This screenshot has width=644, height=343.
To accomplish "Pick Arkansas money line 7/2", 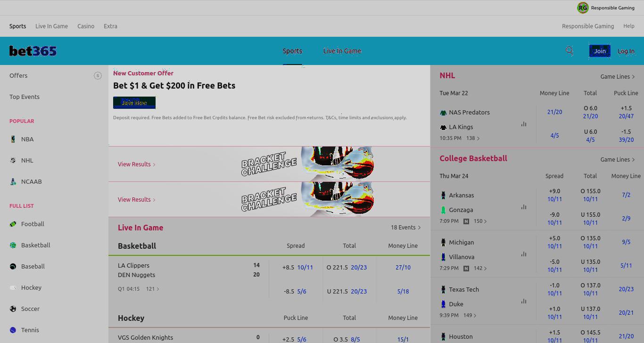I will 626,195.
